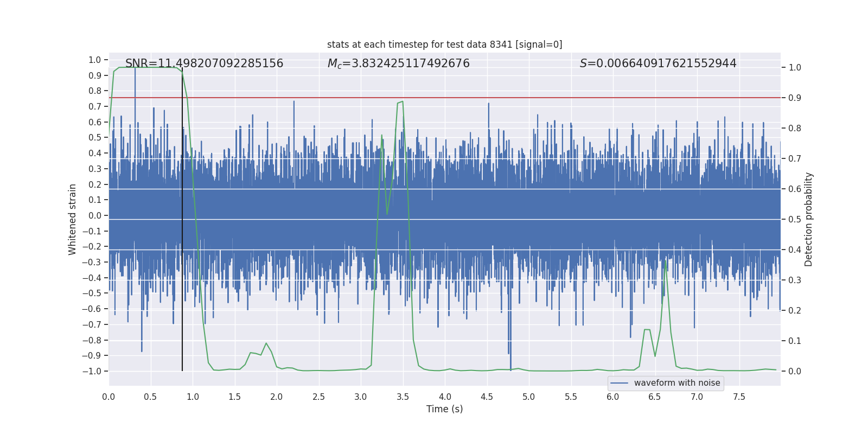Viewport: 868px width, 434px height.
Task: Click the S=0.00664 annotation text
Action: click(x=658, y=63)
